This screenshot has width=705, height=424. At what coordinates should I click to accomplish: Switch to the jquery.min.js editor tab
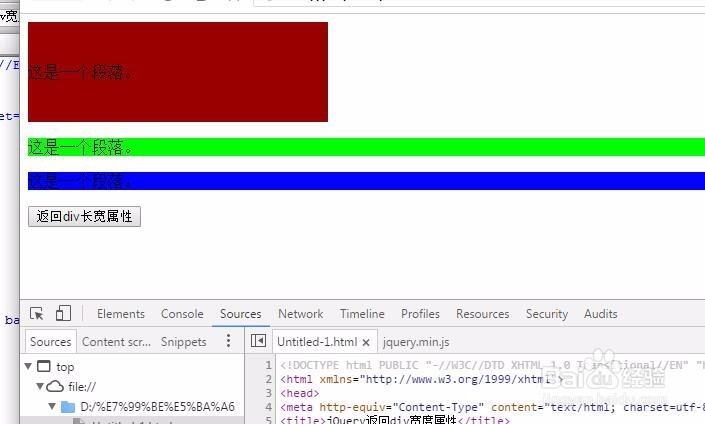click(x=416, y=342)
